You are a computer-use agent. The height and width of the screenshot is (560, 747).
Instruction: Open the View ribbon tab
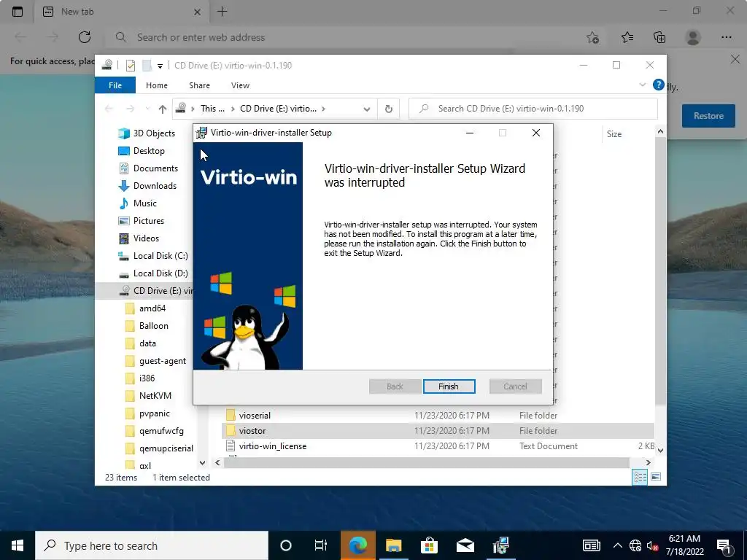pos(240,85)
